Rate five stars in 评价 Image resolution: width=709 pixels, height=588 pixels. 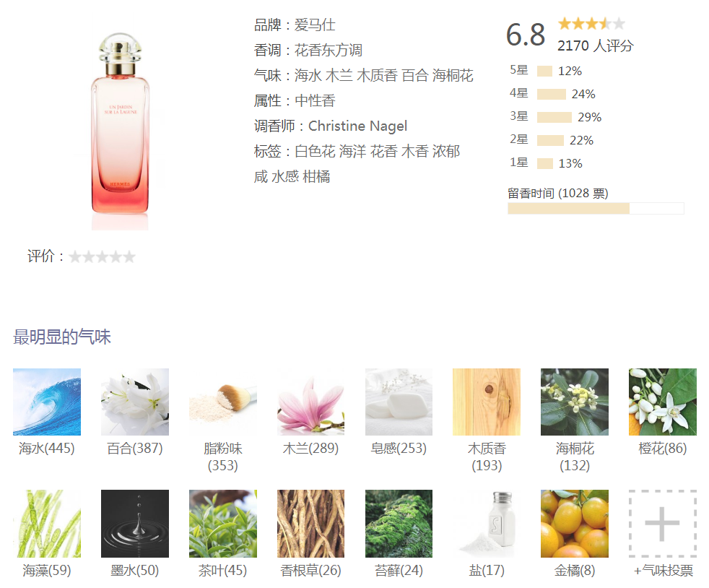pos(129,257)
